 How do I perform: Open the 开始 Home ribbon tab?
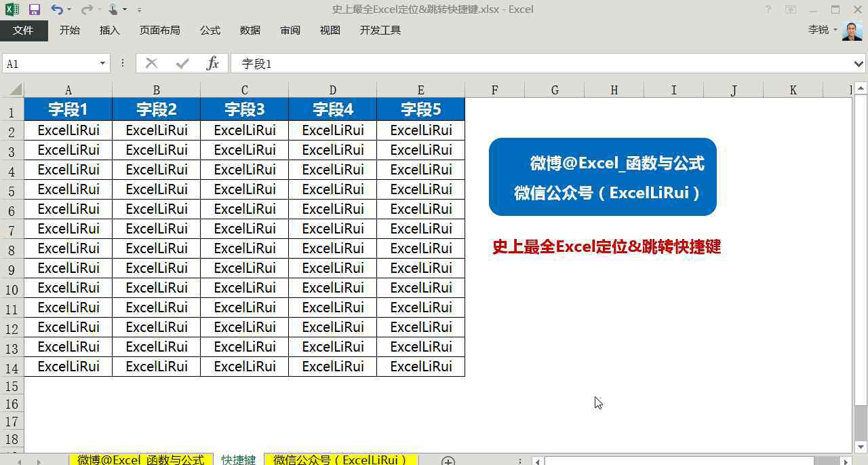tap(69, 31)
